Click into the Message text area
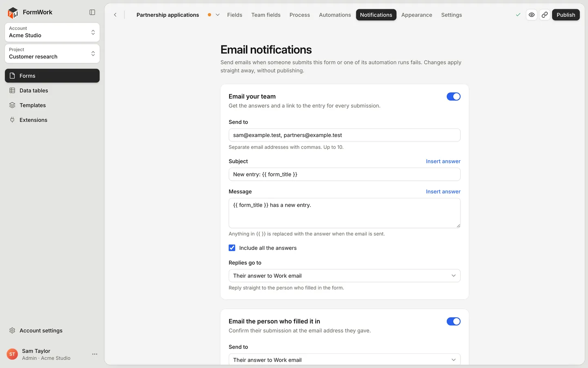The height and width of the screenshot is (368, 588). [345, 213]
